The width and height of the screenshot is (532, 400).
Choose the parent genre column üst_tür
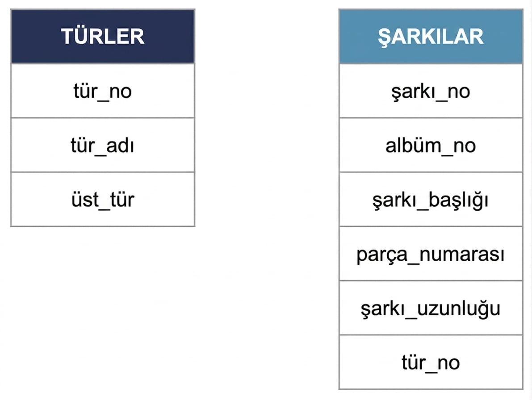tap(103, 199)
